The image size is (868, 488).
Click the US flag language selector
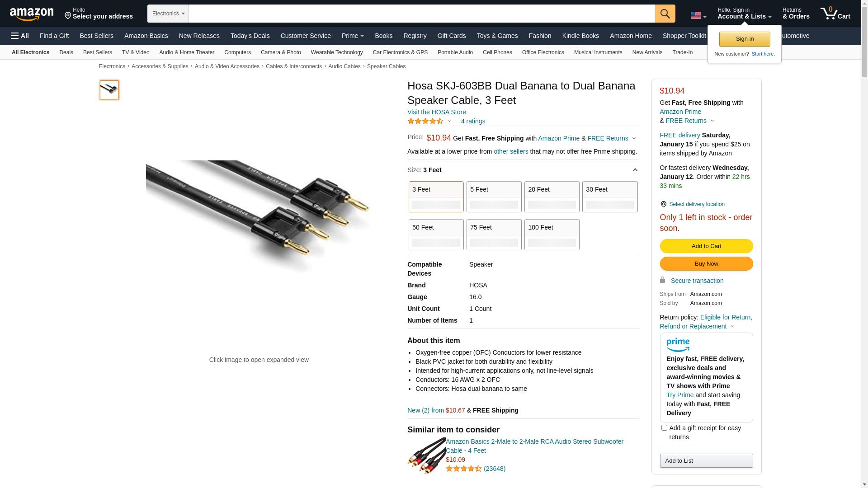tap(698, 16)
